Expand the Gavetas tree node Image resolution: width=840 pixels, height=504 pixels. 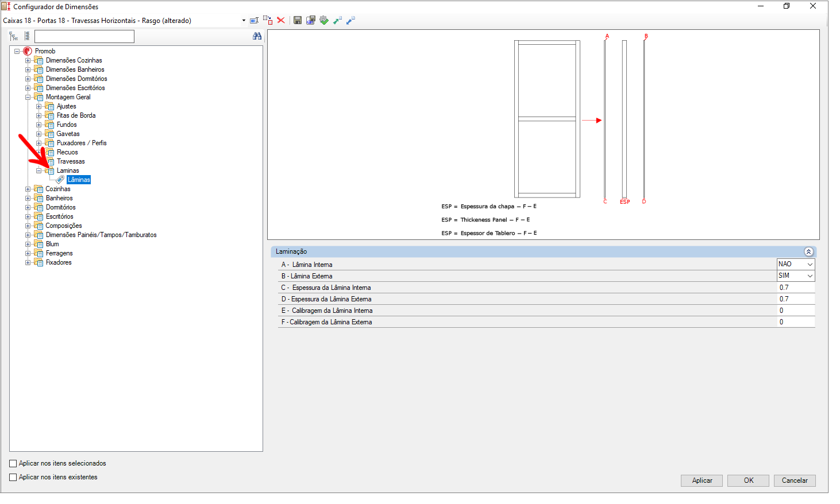point(38,134)
